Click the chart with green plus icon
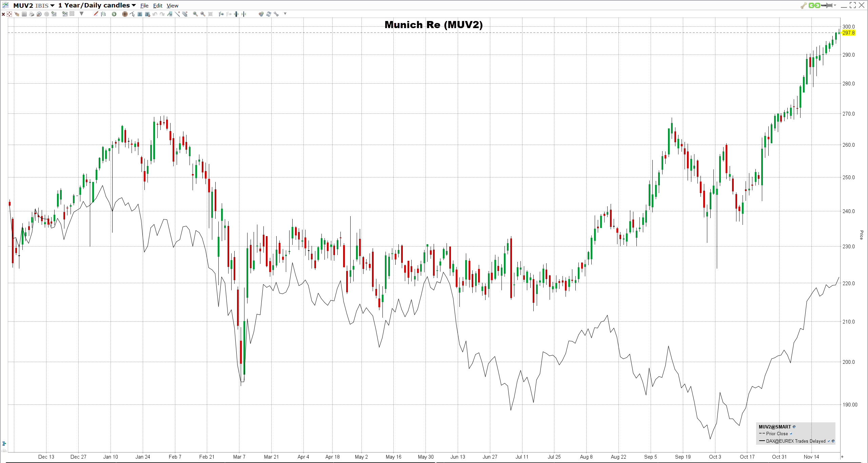The image size is (868, 463). pos(65,14)
